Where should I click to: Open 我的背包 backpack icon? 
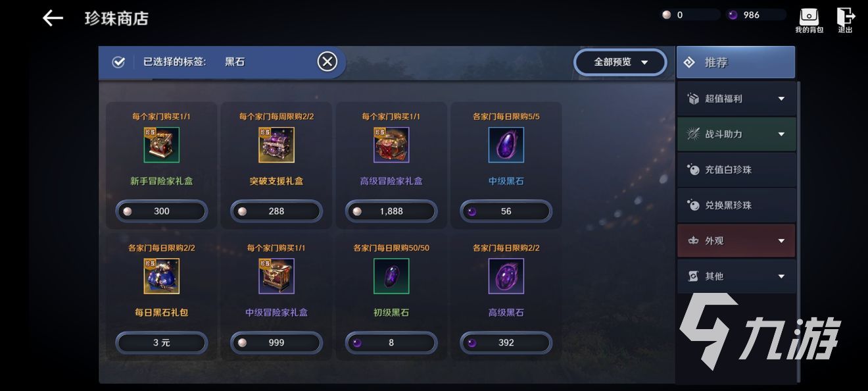(809, 20)
